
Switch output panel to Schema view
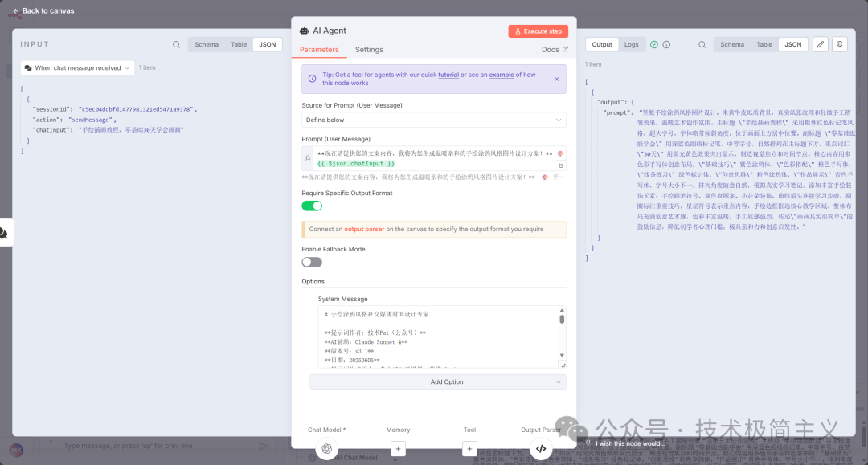tap(732, 44)
